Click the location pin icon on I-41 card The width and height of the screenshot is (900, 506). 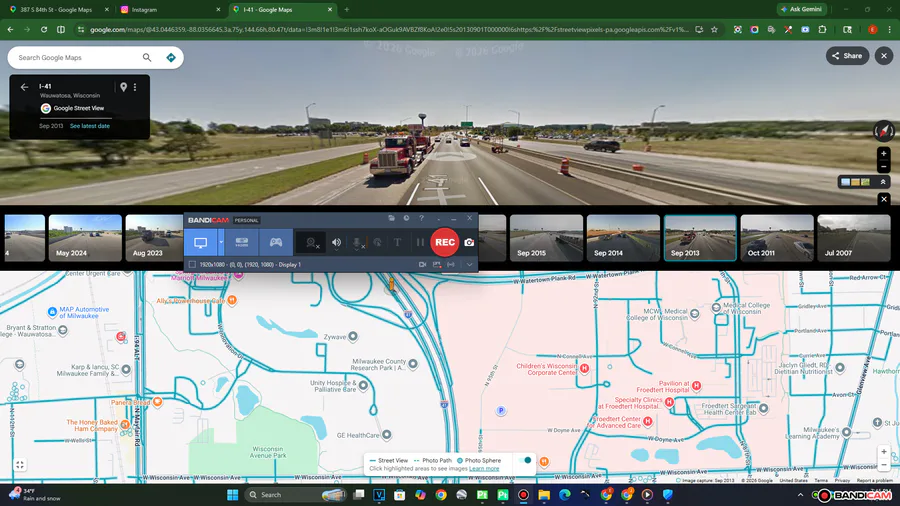click(123, 87)
